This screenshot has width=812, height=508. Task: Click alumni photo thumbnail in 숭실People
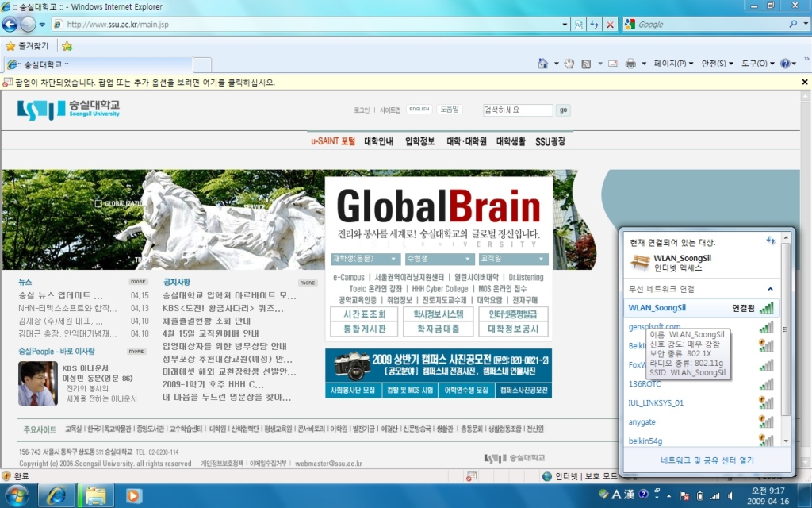coord(38,383)
